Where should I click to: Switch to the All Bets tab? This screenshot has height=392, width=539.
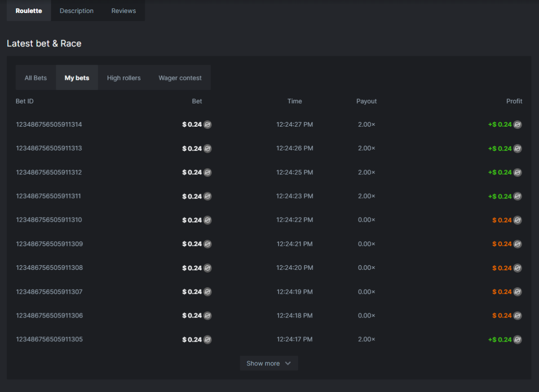35,78
